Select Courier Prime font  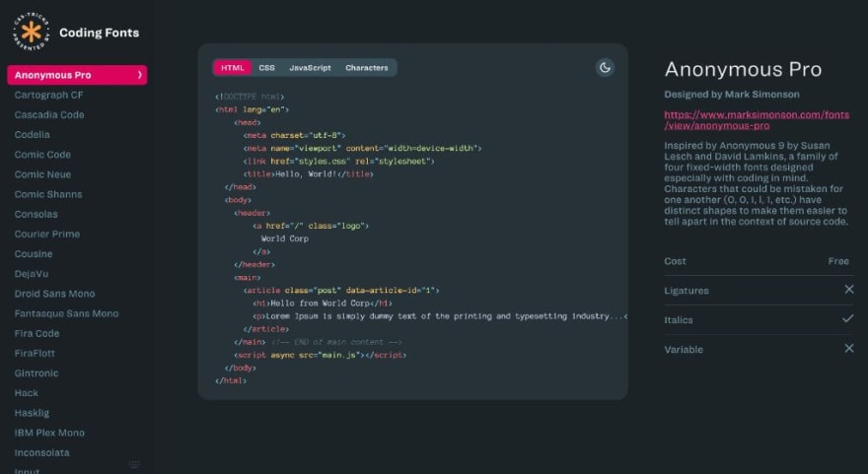click(x=47, y=234)
